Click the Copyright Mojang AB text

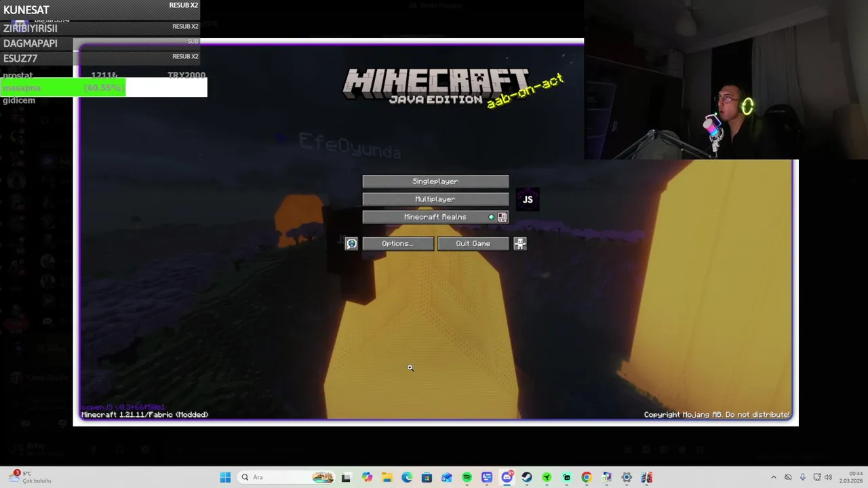(717, 415)
